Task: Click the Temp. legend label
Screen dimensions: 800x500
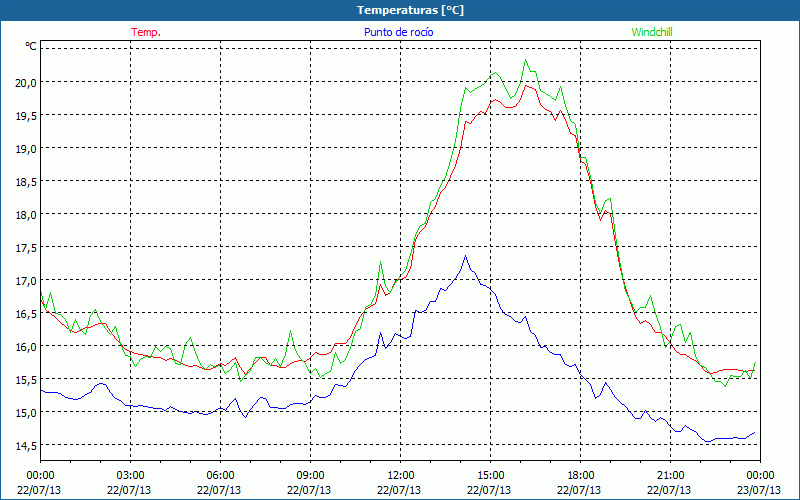Action: (x=146, y=32)
